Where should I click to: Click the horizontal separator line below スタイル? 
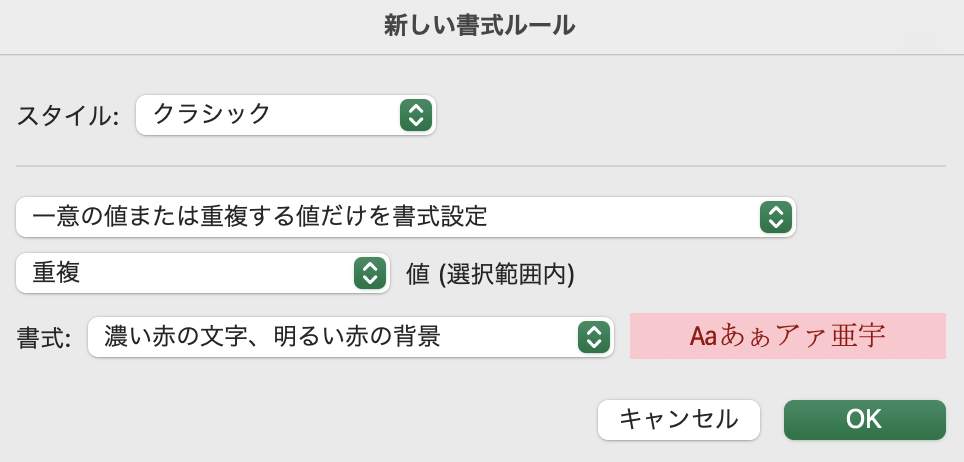pyautogui.click(x=480, y=166)
